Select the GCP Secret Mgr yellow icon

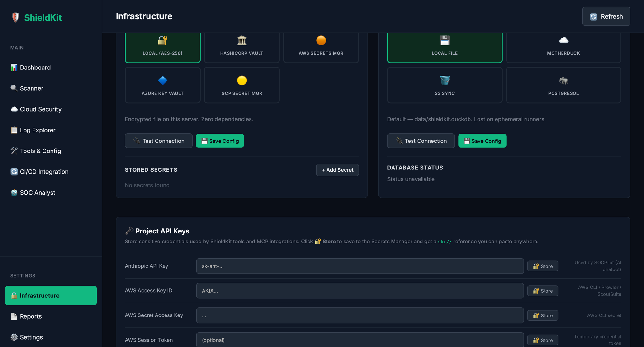point(241,80)
